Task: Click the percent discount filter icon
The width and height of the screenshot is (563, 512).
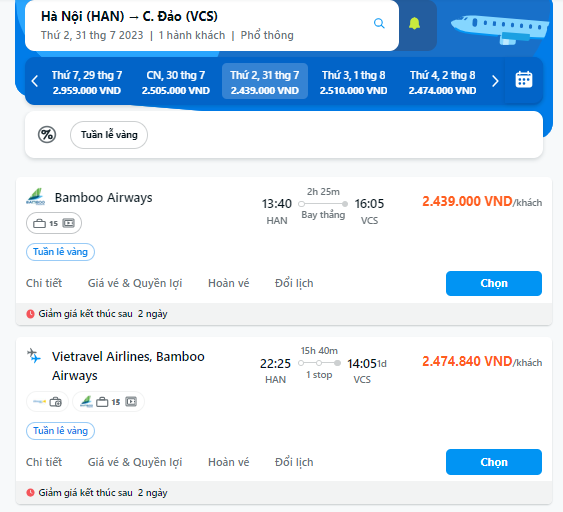Action: click(47, 135)
